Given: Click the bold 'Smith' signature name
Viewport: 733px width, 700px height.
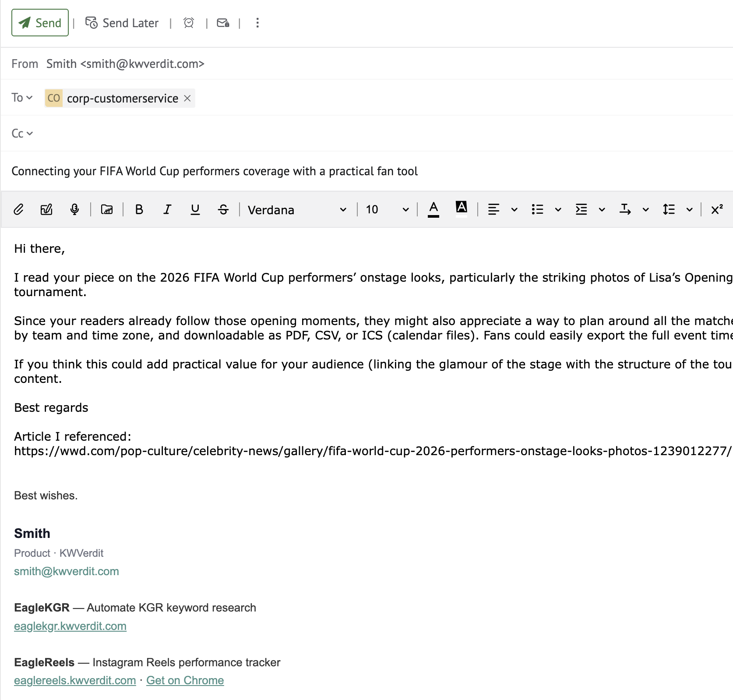Looking at the screenshot, I should [x=32, y=533].
